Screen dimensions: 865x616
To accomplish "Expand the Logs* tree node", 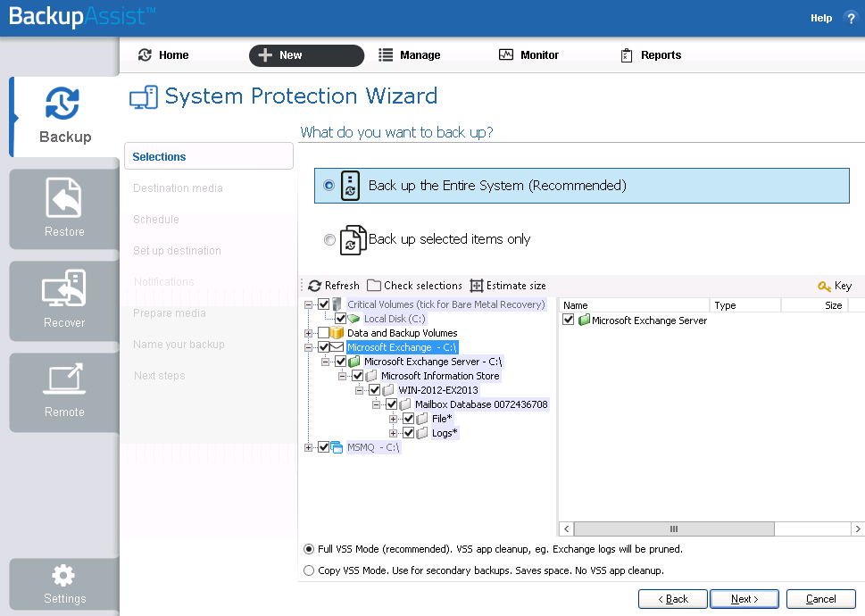I will tap(394, 434).
